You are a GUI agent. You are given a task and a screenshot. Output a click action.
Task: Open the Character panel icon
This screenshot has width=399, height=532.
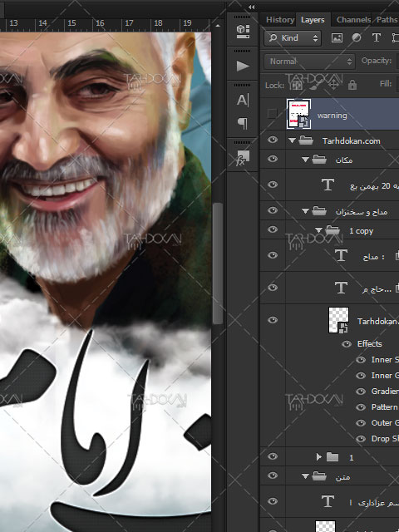click(242, 100)
